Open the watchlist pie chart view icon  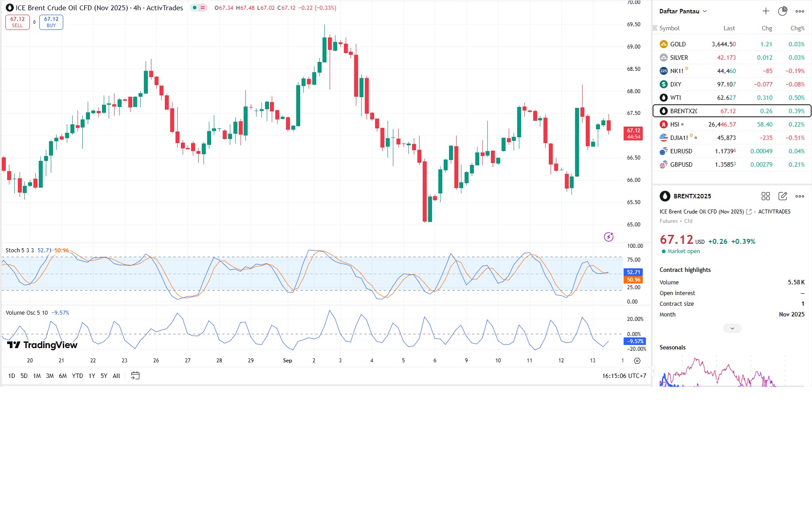[x=783, y=11]
